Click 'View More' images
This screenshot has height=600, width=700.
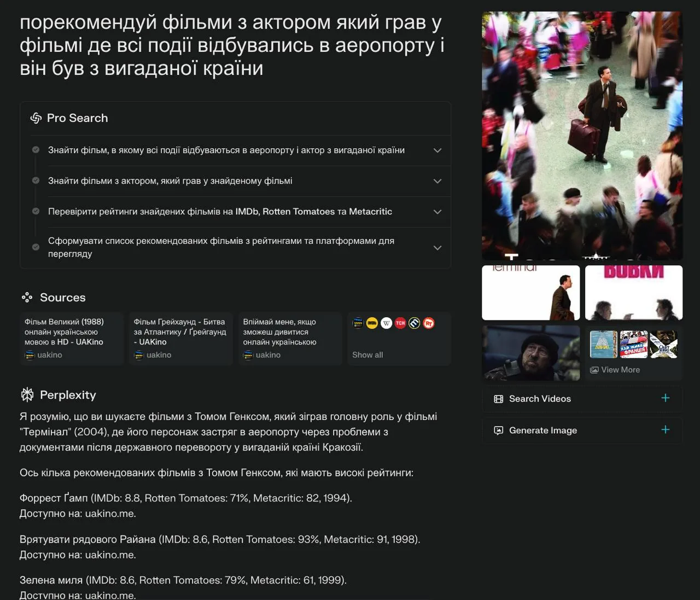(620, 370)
